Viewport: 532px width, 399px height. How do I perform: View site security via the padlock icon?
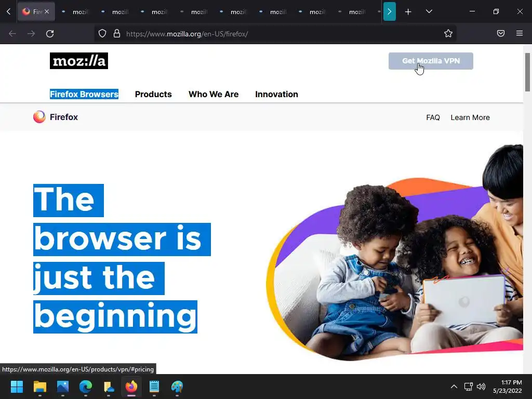click(x=117, y=34)
